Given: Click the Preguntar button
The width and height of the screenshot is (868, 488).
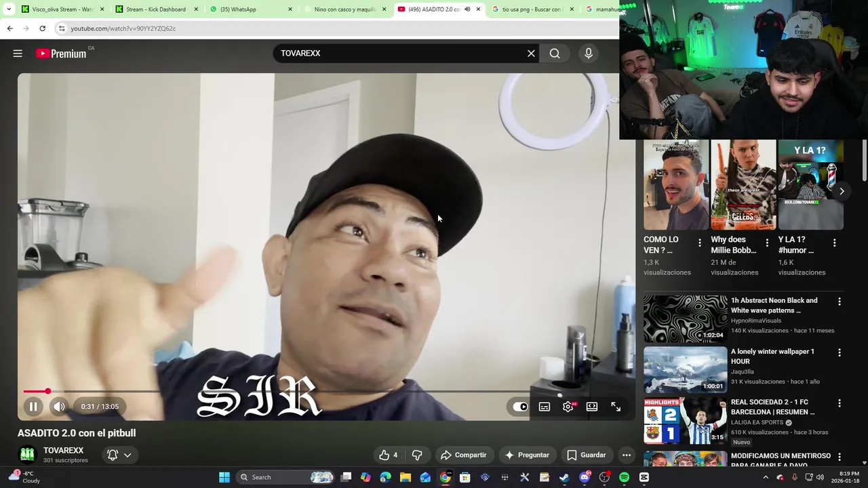Looking at the screenshot, I should (x=527, y=455).
